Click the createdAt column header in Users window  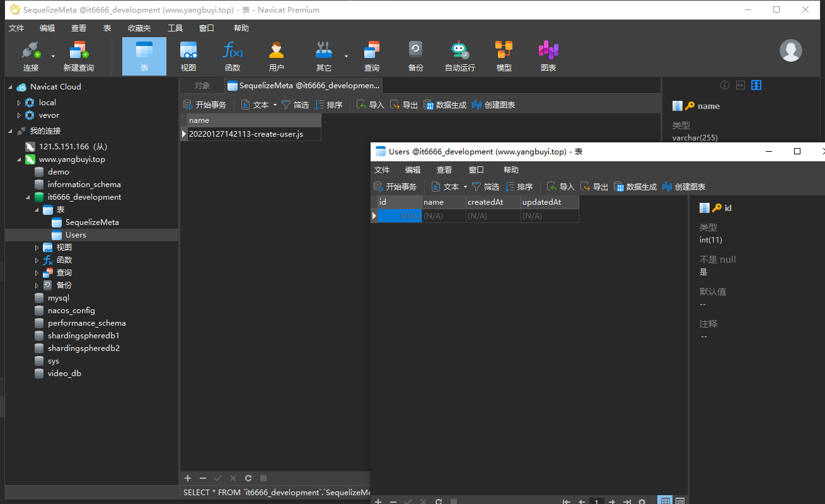493,202
